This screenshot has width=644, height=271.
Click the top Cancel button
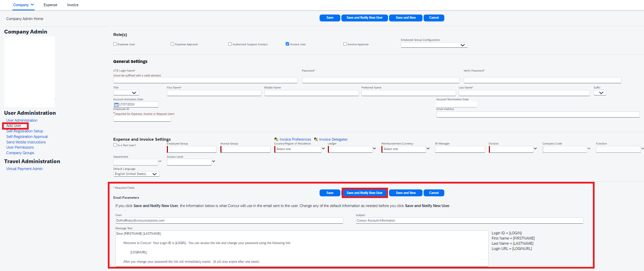point(434,18)
